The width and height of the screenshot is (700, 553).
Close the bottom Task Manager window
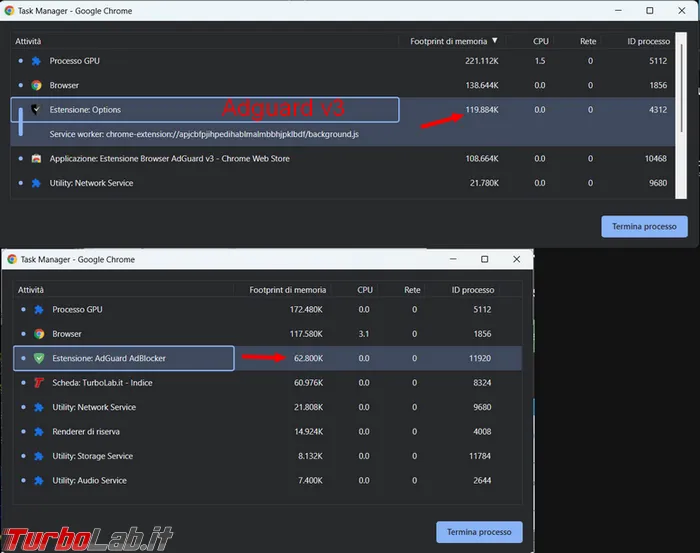(517, 259)
